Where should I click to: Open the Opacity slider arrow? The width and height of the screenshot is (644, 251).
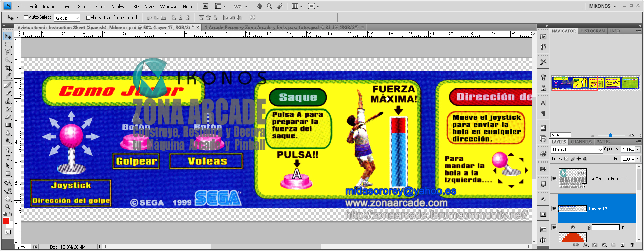click(x=637, y=149)
